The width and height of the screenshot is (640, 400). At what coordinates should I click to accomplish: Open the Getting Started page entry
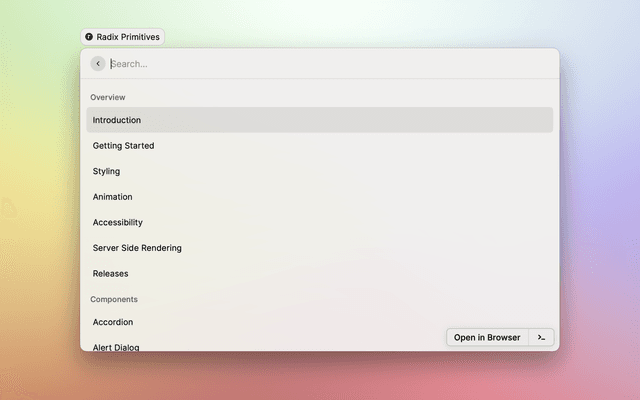123,146
